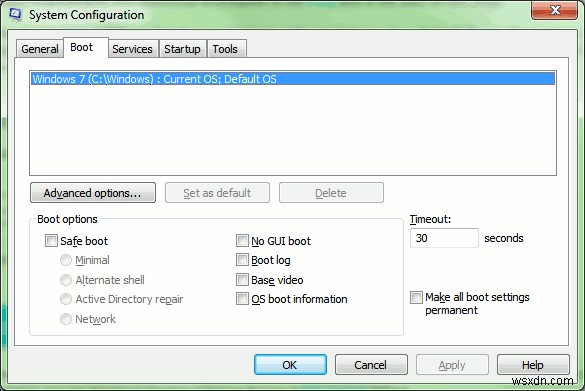
Task: Confirm with the OK button
Action: pos(290,365)
